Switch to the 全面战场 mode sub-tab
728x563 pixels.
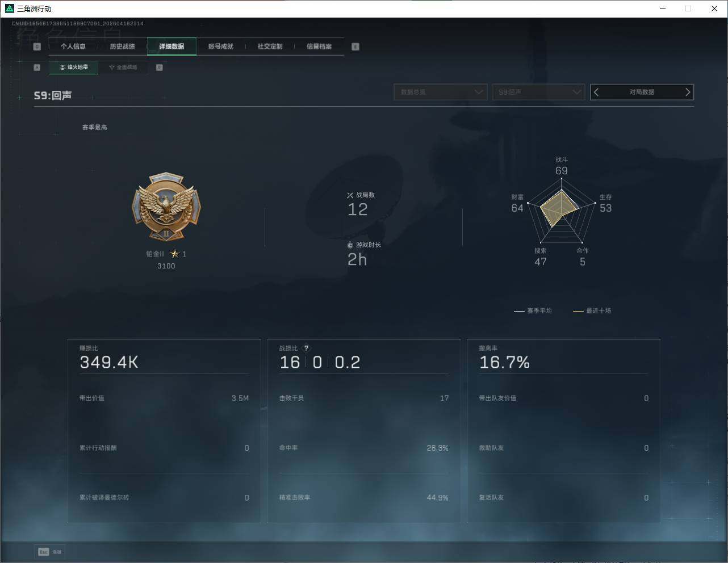coord(123,68)
